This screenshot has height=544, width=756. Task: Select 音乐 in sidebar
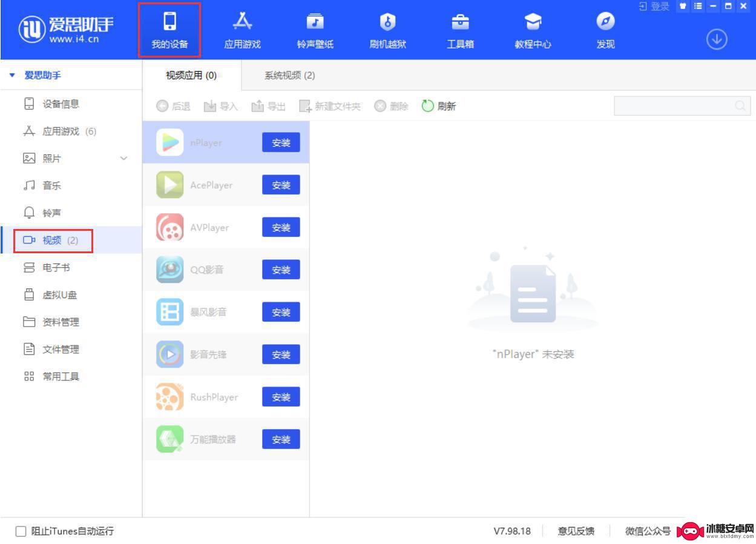tap(71, 186)
